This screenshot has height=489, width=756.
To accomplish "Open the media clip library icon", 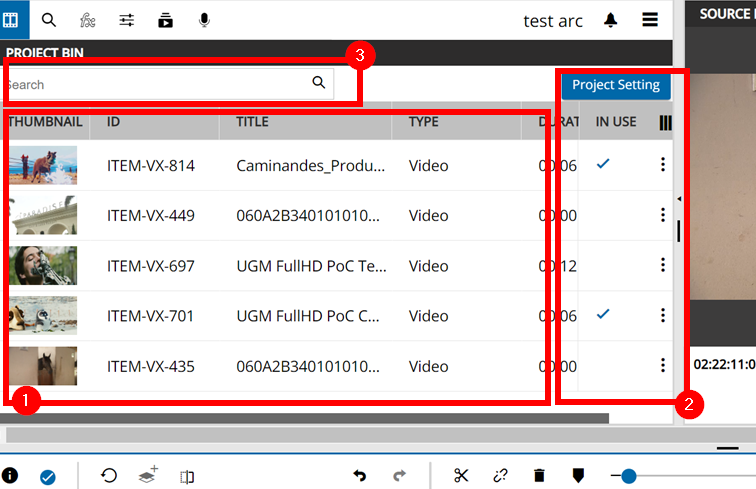I will 166,19.
